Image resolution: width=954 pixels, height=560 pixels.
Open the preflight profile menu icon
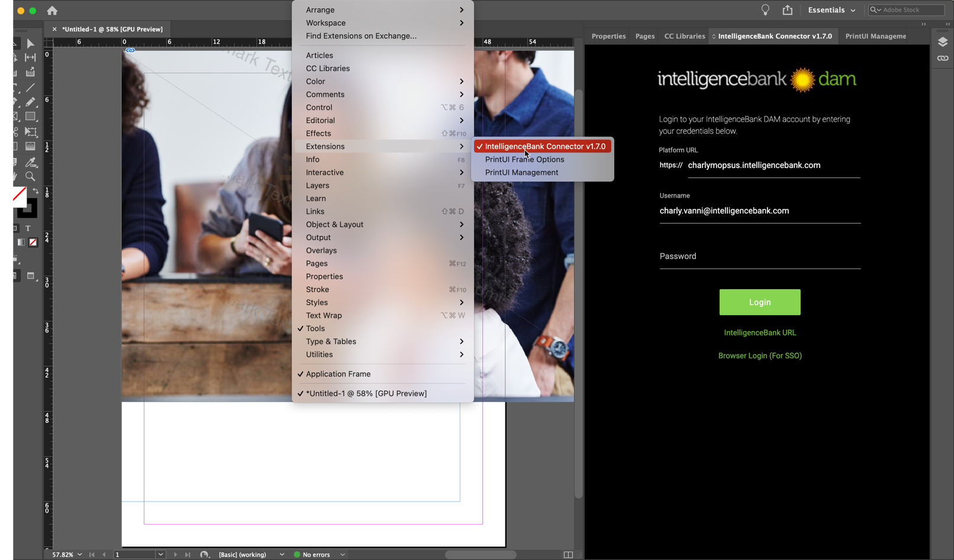(204, 555)
